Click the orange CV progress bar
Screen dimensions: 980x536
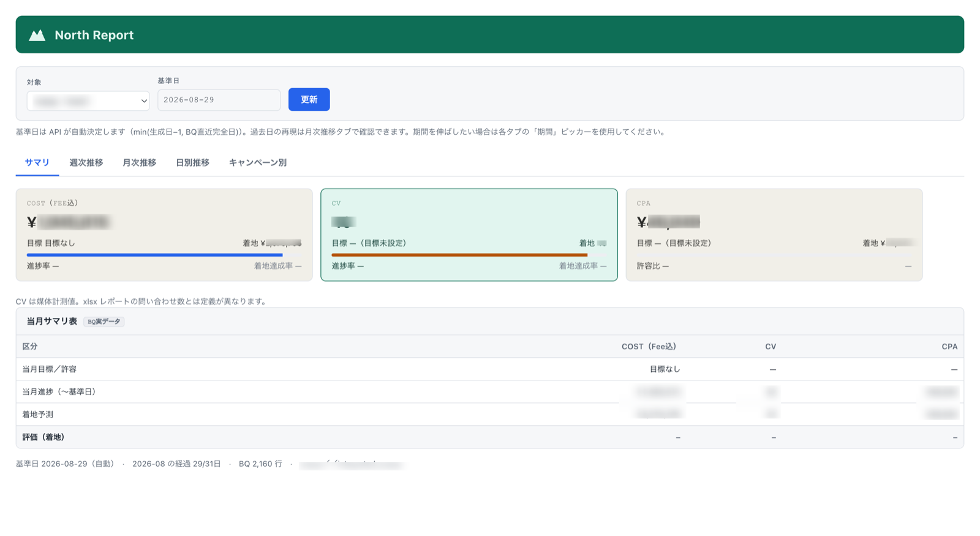coord(459,255)
